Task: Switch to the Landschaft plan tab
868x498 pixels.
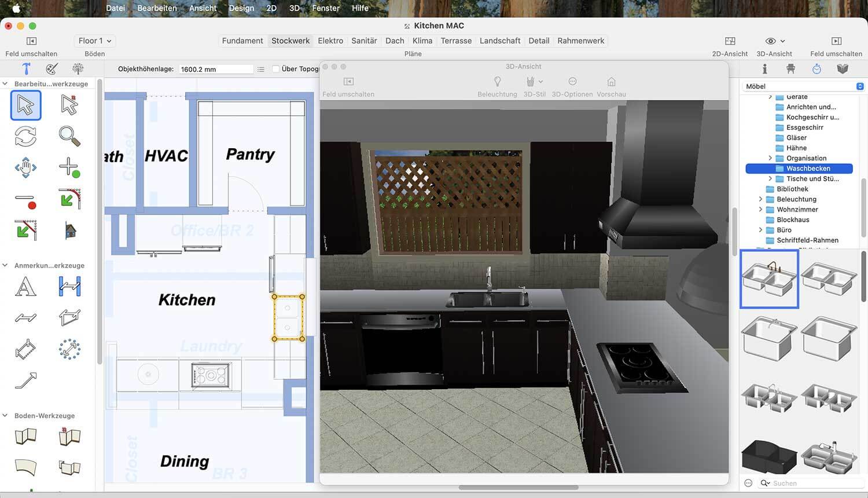Action: click(500, 41)
